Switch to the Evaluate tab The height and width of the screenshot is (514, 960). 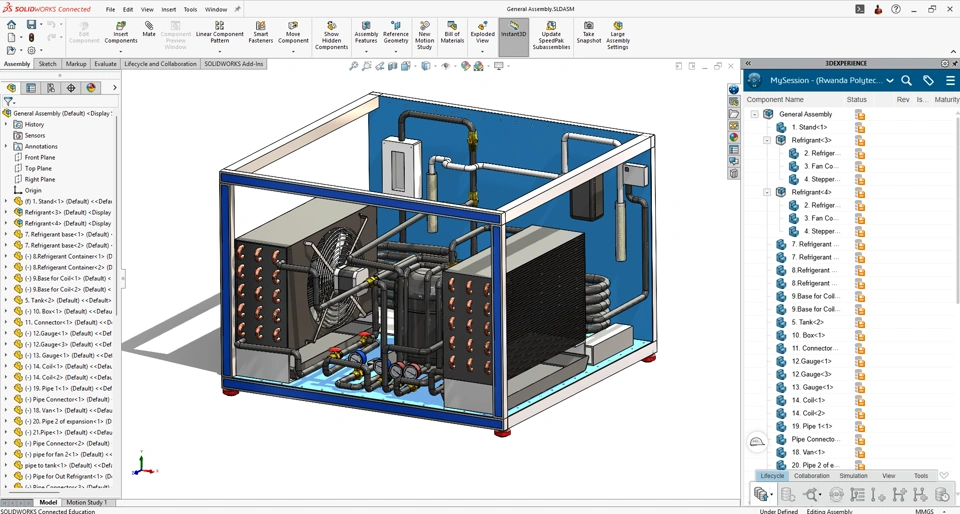coord(105,64)
